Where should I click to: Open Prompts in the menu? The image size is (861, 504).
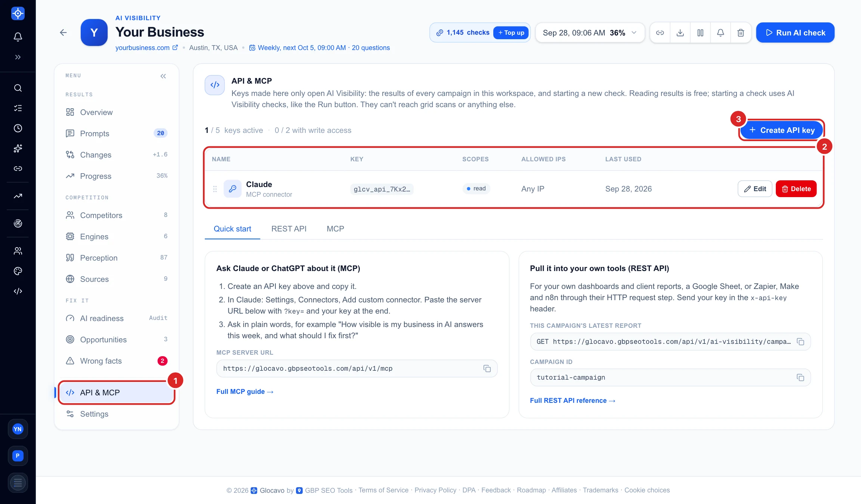[117, 134]
